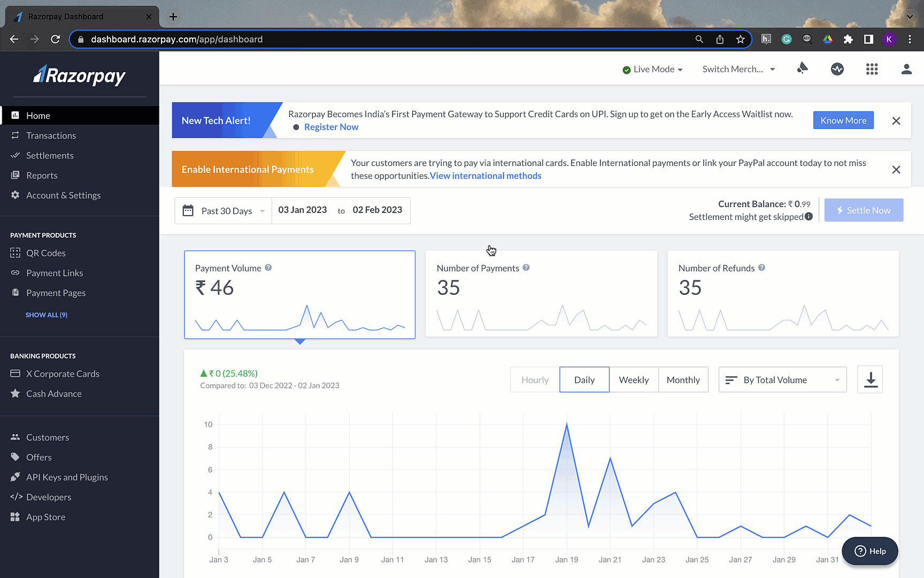Switch chart to Weekly interval
924x578 pixels.
click(x=634, y=379)
